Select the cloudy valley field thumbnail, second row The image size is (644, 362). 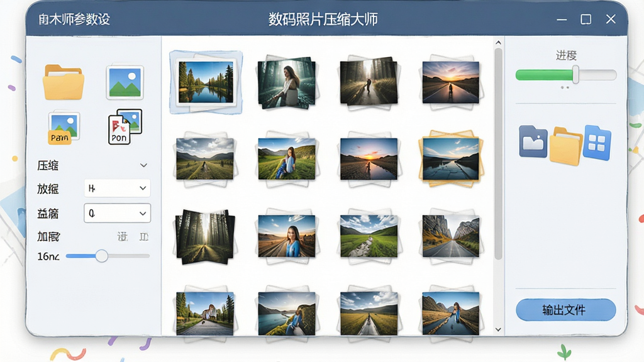pyautogui.click(x=204, y=159)
